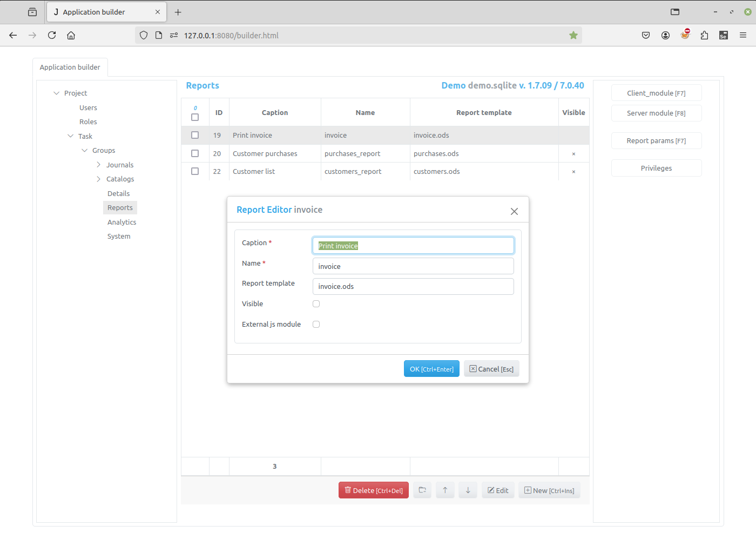
Task: Duplicate the report using the copy icon
Action: [422, 490]
